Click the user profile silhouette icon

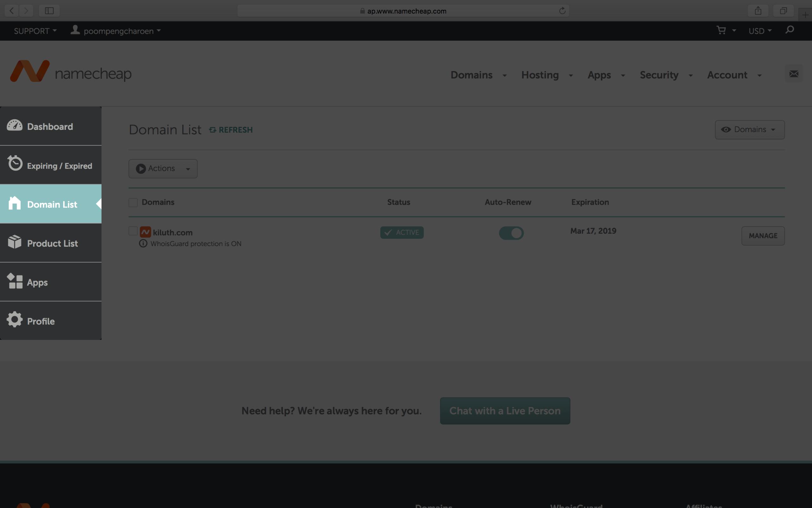point(75,30)
